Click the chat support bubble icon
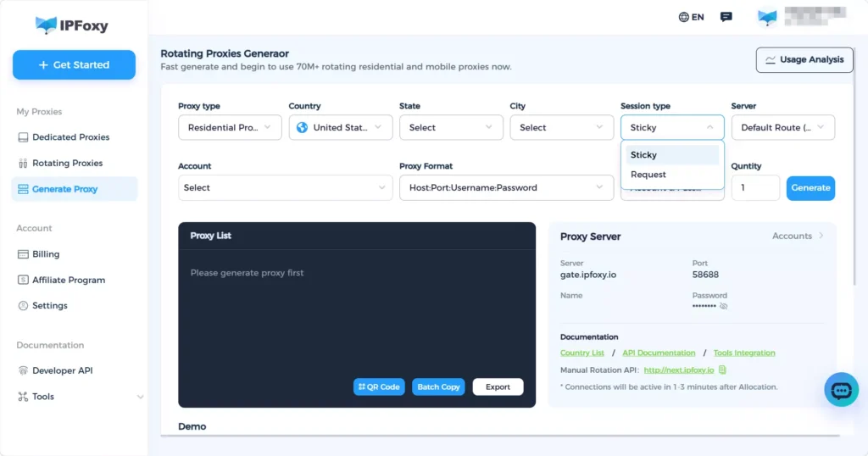Viewport: 868px width, 456px height. [x=841, y=390]
